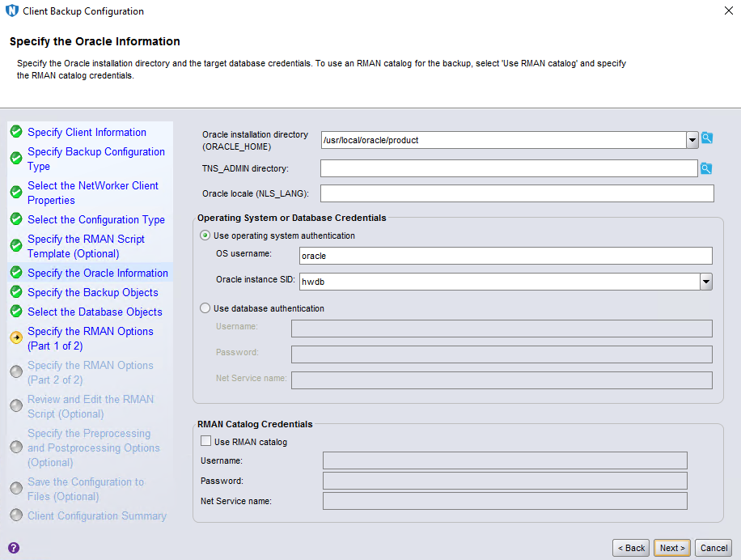This screenshot has width=741, height=560.
Task: Expand the Oracle installation directory dropdown
Action: pos(692,140)
